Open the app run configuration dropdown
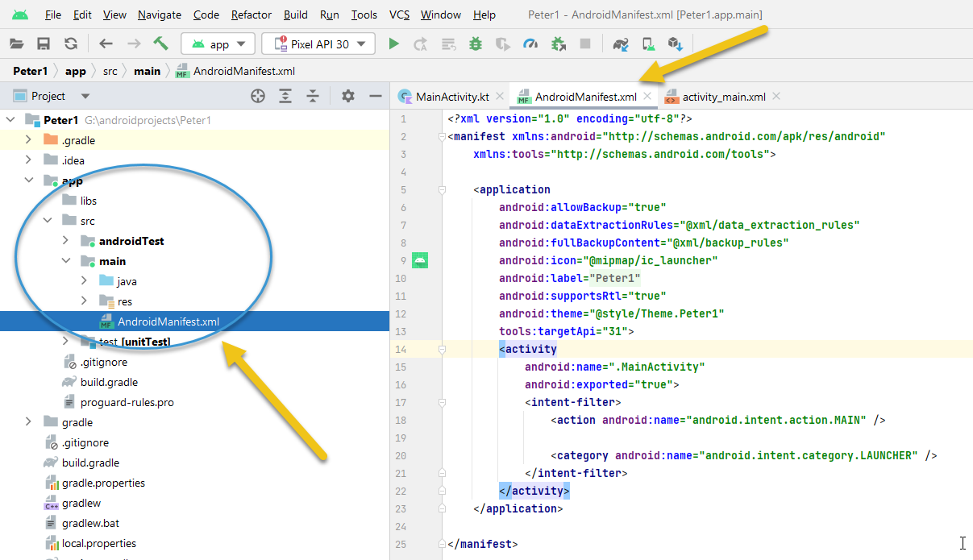 click(x=218, y=44)
